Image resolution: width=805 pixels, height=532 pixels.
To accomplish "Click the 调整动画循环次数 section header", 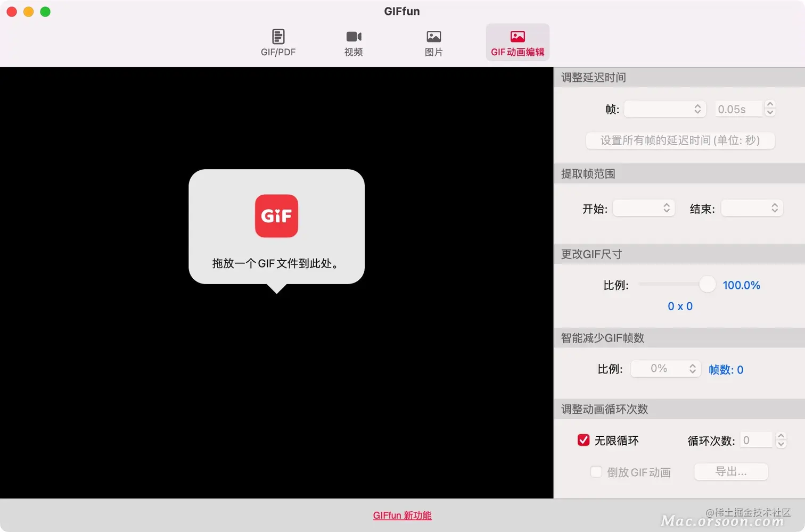I will coord(679,409).
